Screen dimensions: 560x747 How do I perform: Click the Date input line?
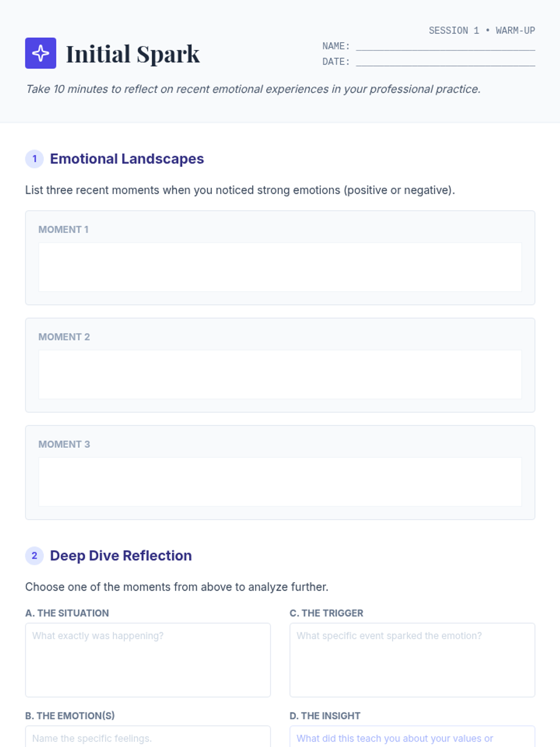(x=445, y=62)
